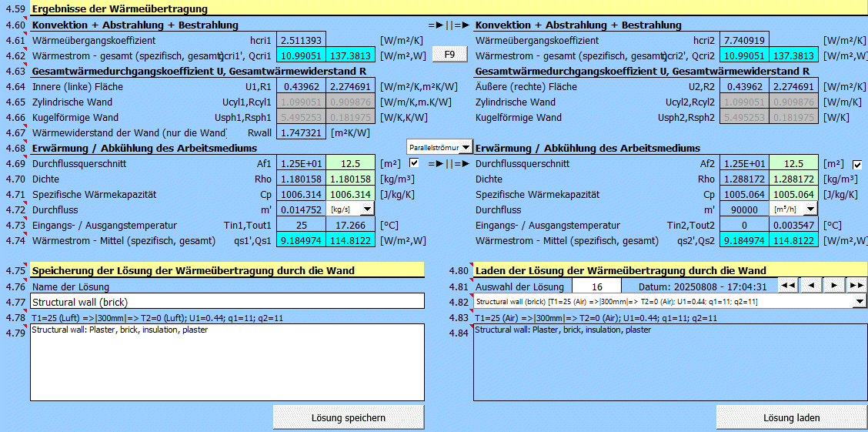The height and width of the screenshot is (432, 868).
Task: Advance to the next saved solution
Action: 834,286
